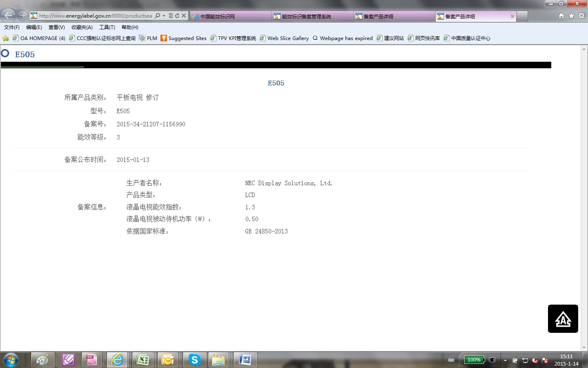Open the 收藏夹(A) menu

(82, 27)
